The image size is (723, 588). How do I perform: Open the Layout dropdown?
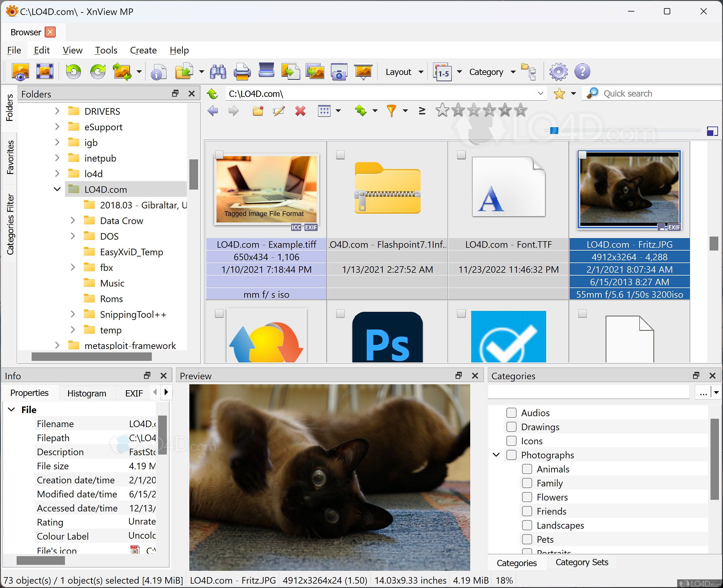pyautogui.click(x=404, y=72)
